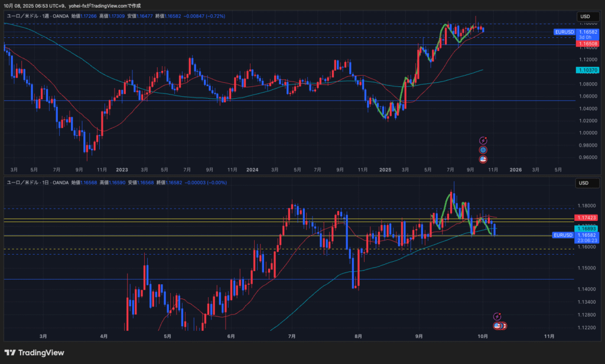Click the US flag event icon on weekly chart
The image size is (605, 364).
483,159
